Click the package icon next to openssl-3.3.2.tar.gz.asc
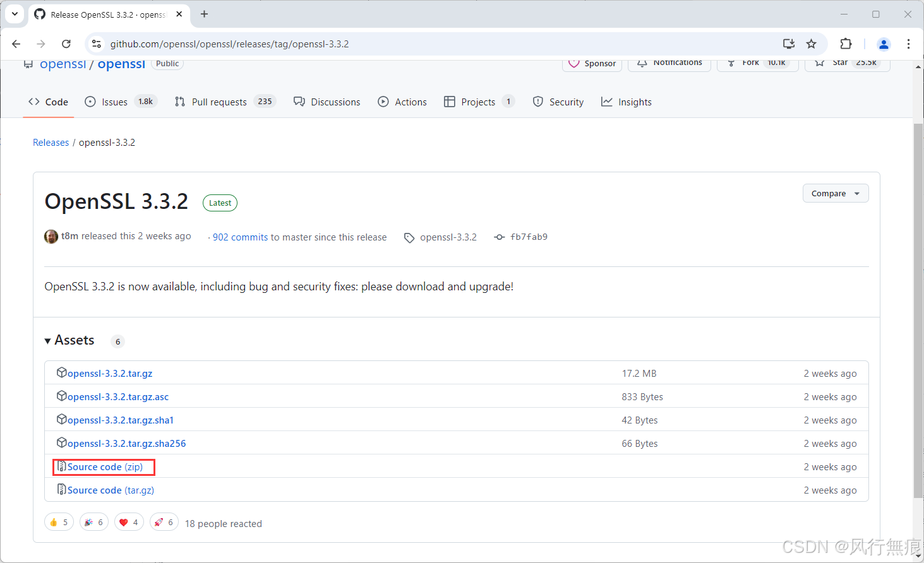The height and width of the screenshot is (563, 924). [x=62, y=396]
